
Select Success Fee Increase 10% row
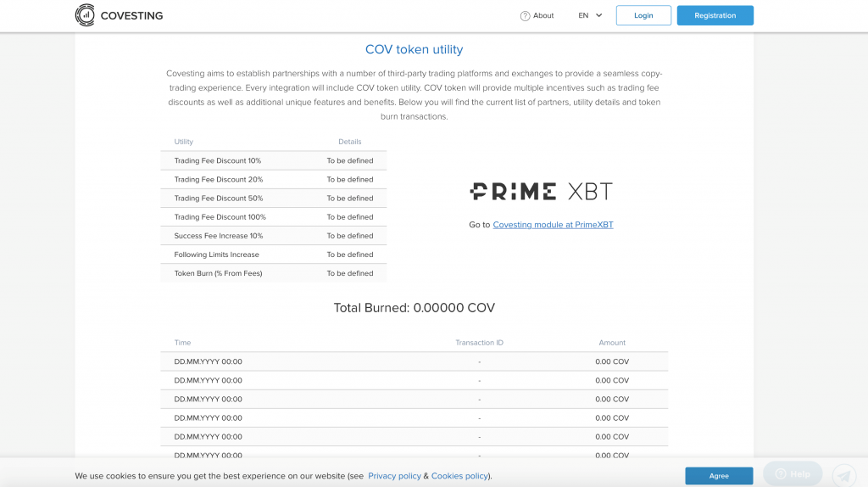pos(274,236)
